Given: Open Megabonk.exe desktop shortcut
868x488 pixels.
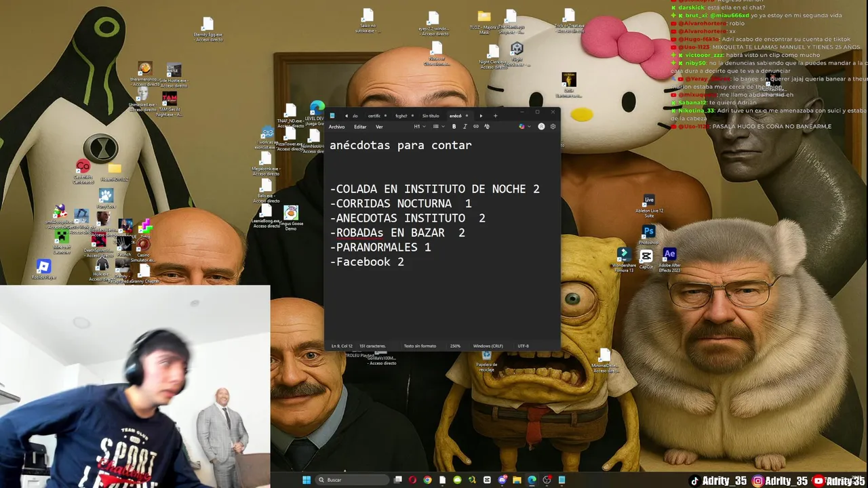Looking at the screenshot, I should (x=266, y=163).
